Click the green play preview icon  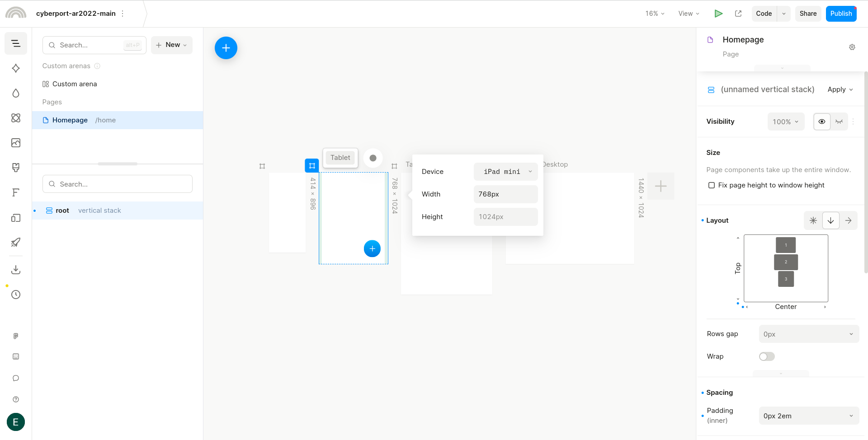pos(718,14)
